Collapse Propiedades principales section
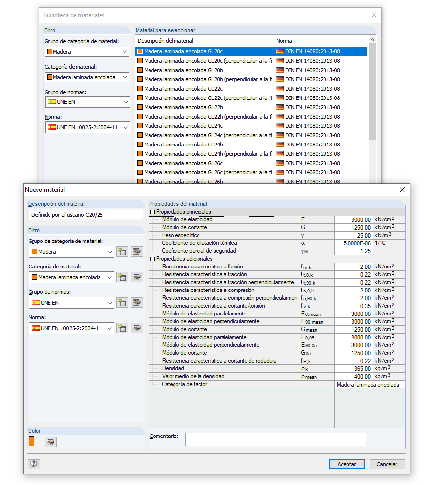This screenshot has width=448, height=485. (x=153, y=212)
